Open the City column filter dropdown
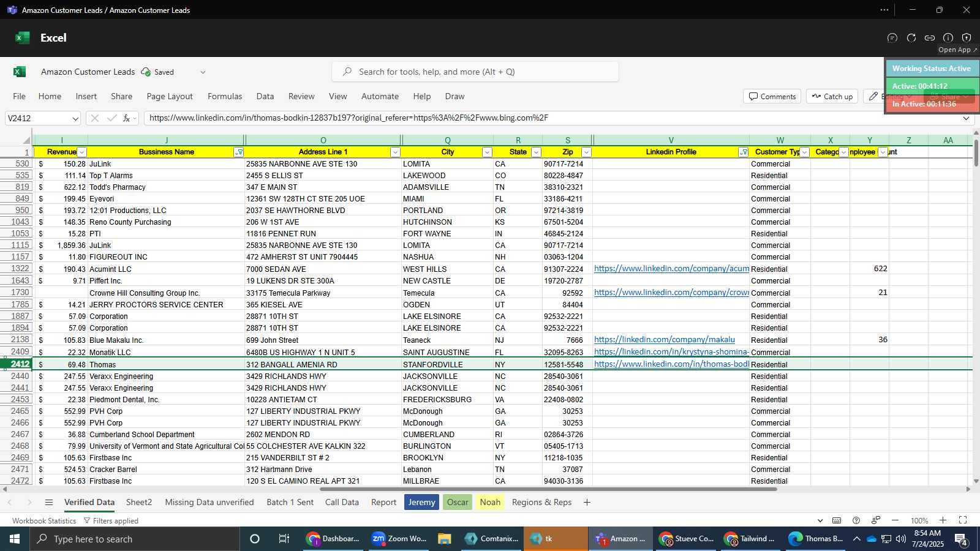The width and height of the screenshot is (980, 551). tap(487, 152)
